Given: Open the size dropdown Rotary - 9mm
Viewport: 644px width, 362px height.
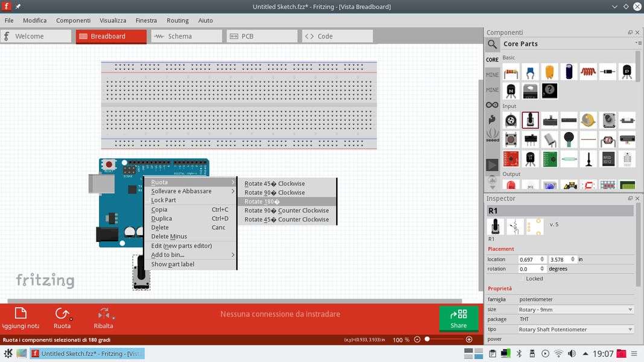Looking at the screenshot, I should pos(575,310).
